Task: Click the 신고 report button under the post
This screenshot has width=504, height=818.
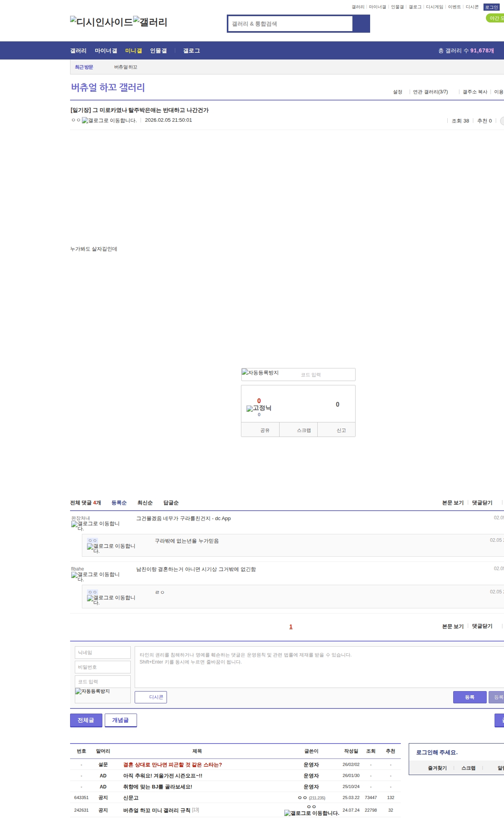Action: point(341,430)
